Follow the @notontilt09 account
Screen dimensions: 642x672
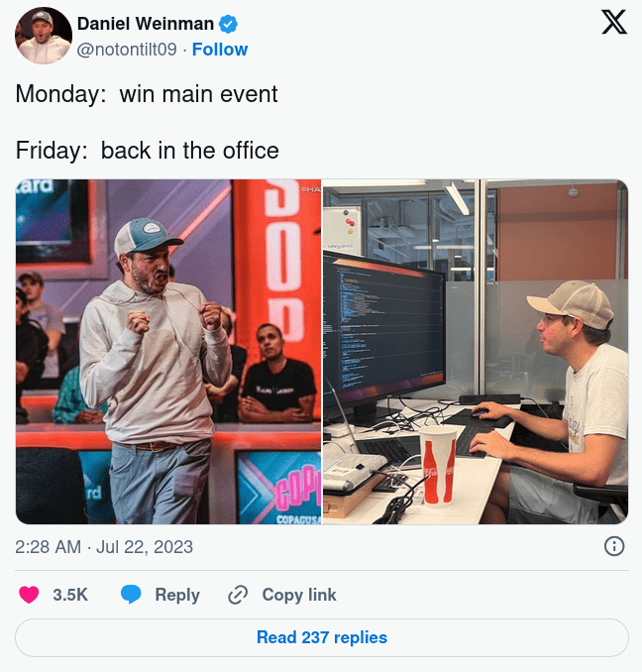[x=220, y=50]
